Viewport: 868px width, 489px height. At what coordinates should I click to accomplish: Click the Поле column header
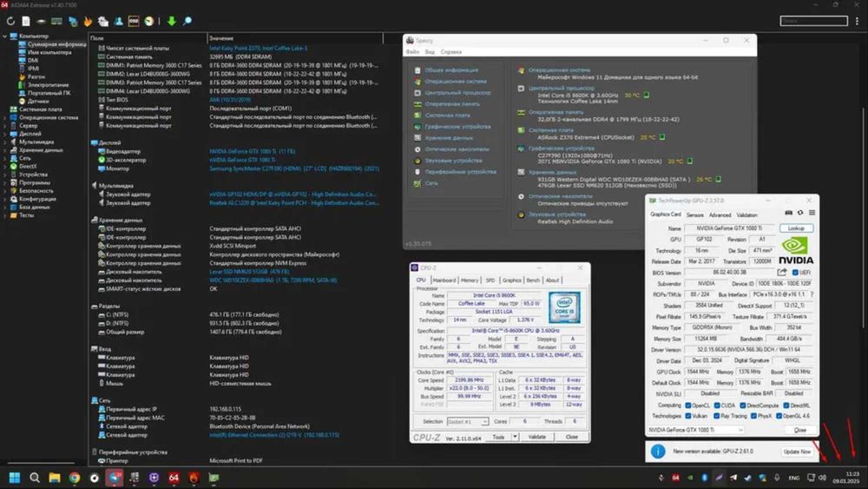[148, 38]
